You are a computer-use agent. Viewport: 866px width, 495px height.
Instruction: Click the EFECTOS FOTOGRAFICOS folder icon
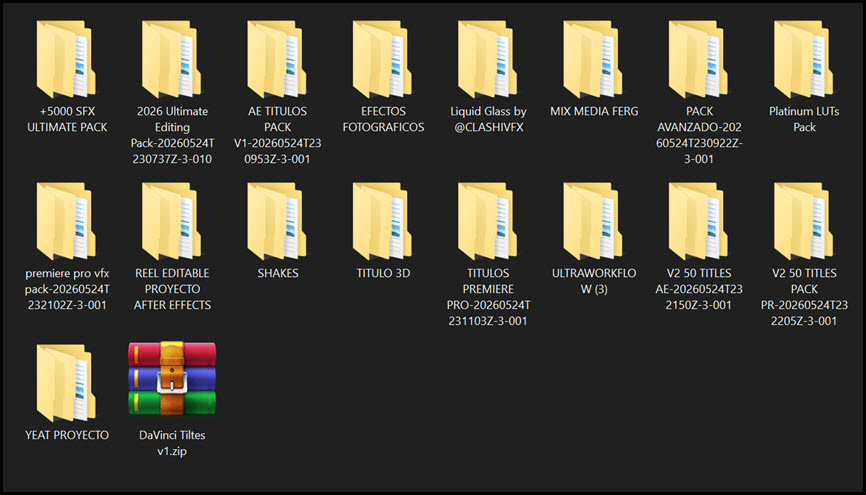pos(383,59)
